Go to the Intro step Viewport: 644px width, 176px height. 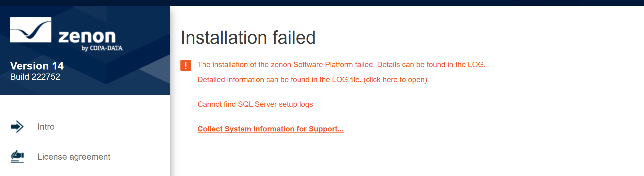point(46,127)
